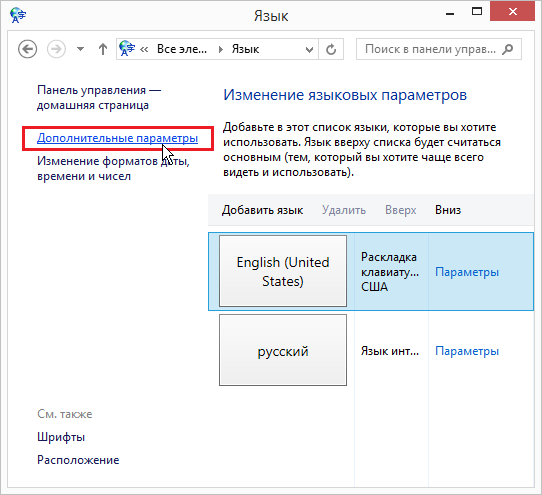Expand the address bar history dropdown

[310, 50]
